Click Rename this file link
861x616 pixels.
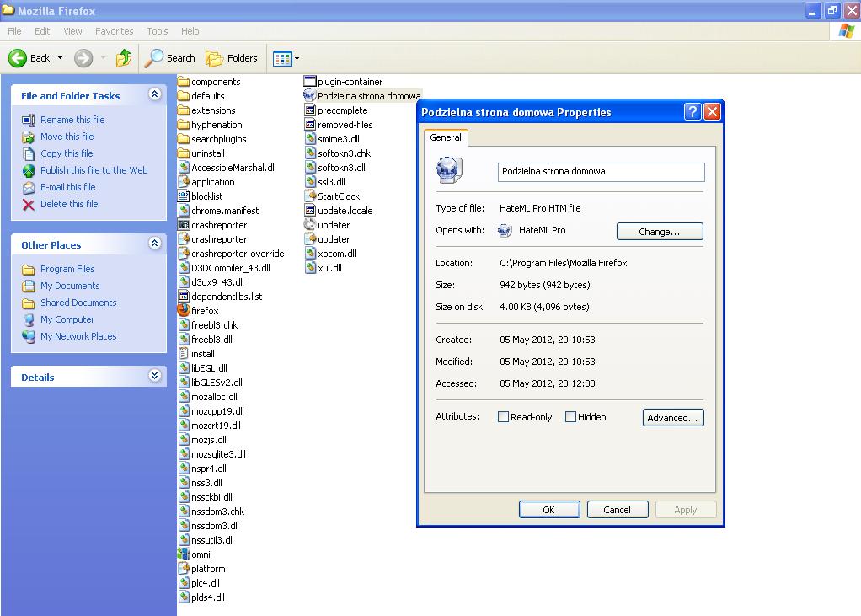(x=72, y=120)
